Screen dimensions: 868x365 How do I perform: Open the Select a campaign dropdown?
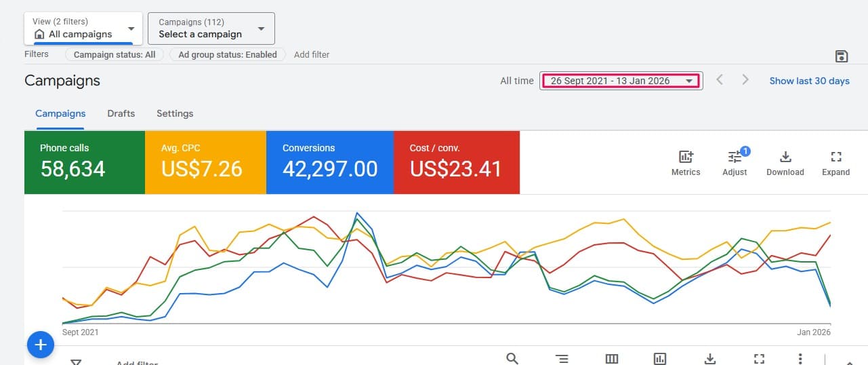click(x=211, y=28)
